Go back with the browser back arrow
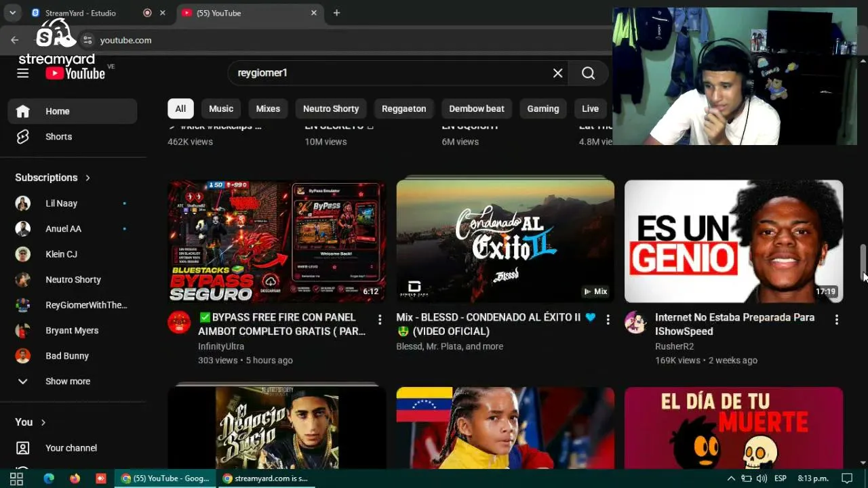The height and width of the screenshot is (488, 868). coord(15,40)
